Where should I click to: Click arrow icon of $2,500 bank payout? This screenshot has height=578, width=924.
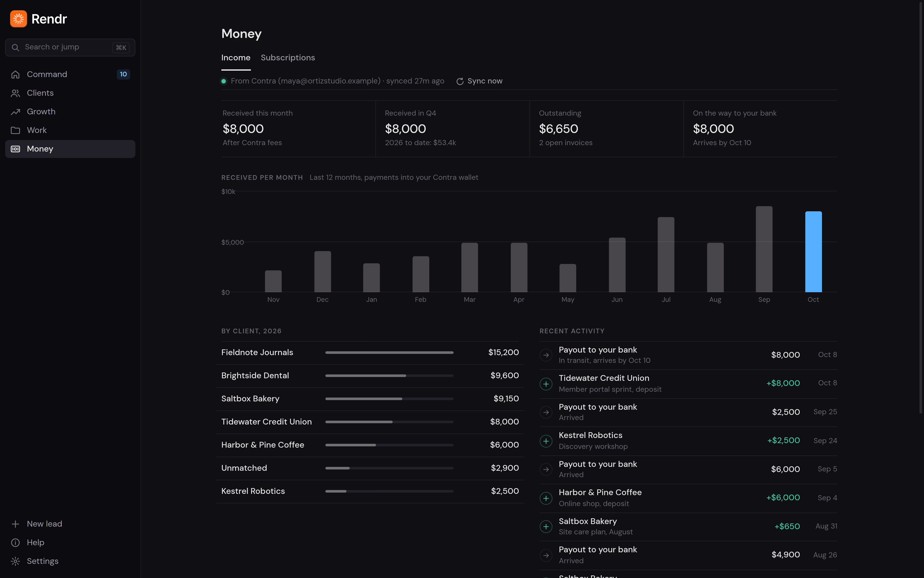pos(546,413)
